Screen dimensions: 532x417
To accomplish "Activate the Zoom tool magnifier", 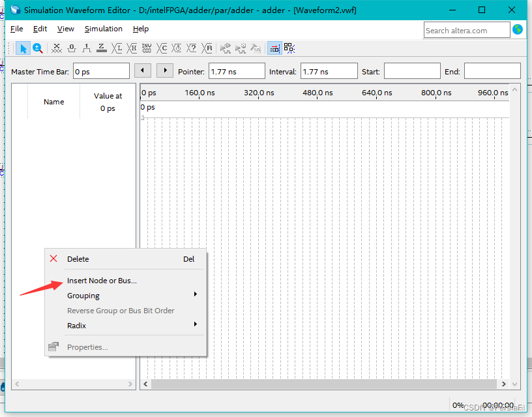I will click(38, 48).
